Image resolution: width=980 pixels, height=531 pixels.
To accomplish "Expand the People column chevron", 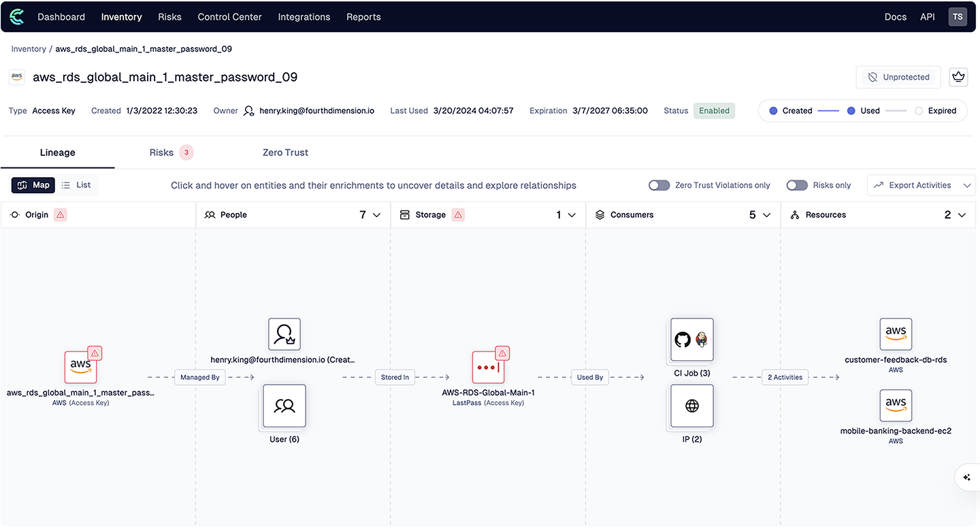I will click(x=376, y=215).
